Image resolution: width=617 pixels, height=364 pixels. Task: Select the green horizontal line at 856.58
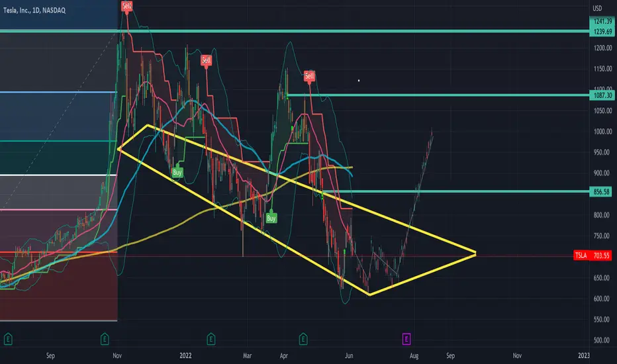tap(455, 192)
